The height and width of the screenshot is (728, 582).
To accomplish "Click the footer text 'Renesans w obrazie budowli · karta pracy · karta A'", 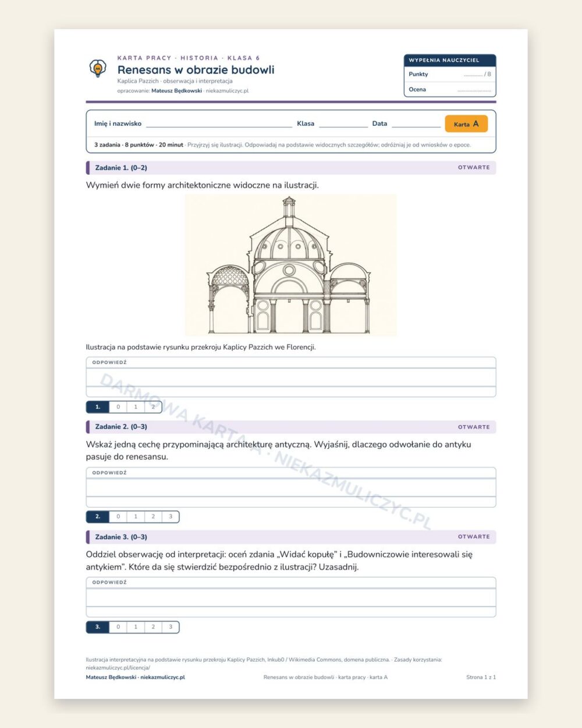I will point(325,677).
